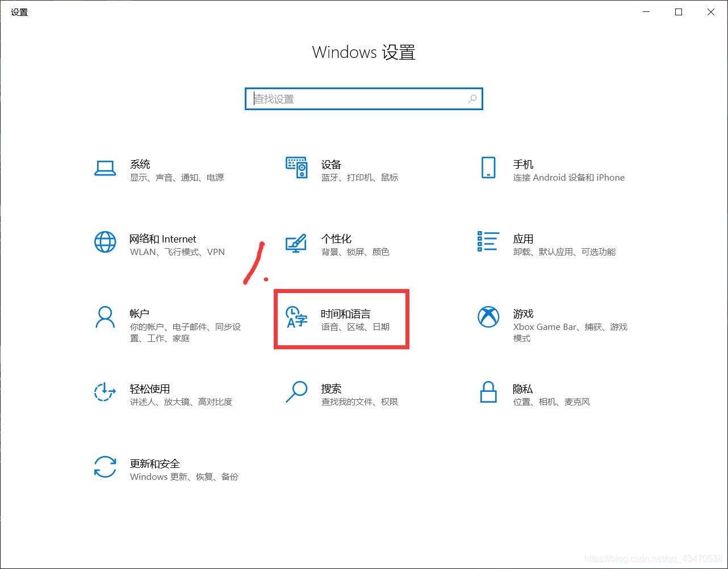Image resolution: width=728 pixels, height=569 pixels.
Task: Select the red-highlighted 时间和语言 tile
Action: (x=341, y=319)
